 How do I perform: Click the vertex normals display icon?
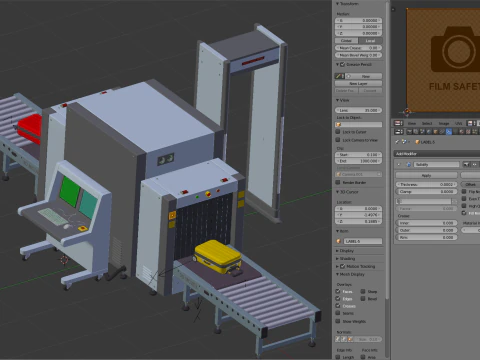[x=337, y=339]
